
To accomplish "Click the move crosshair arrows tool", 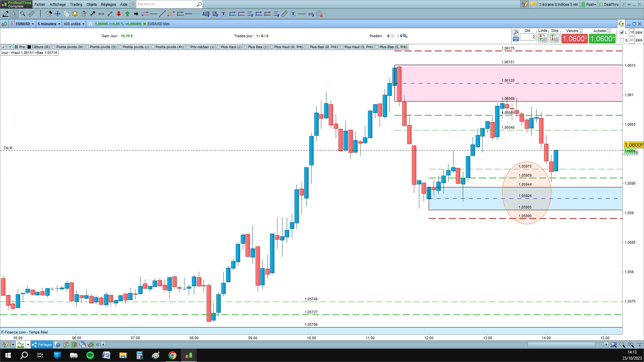I will tap(58, 14).
